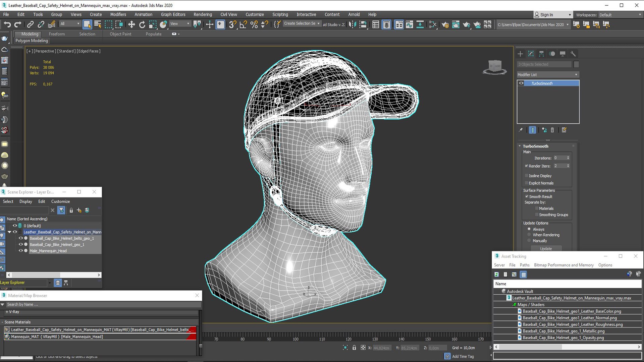Collapse Leather_Baseball_Cap layer tree node
Screen dimensions: 644x362
point(9,232)
